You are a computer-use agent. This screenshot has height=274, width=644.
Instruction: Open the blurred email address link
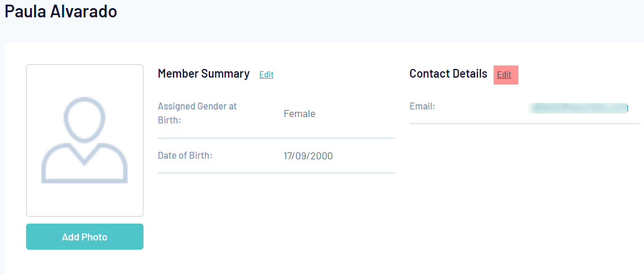point(579,107)
